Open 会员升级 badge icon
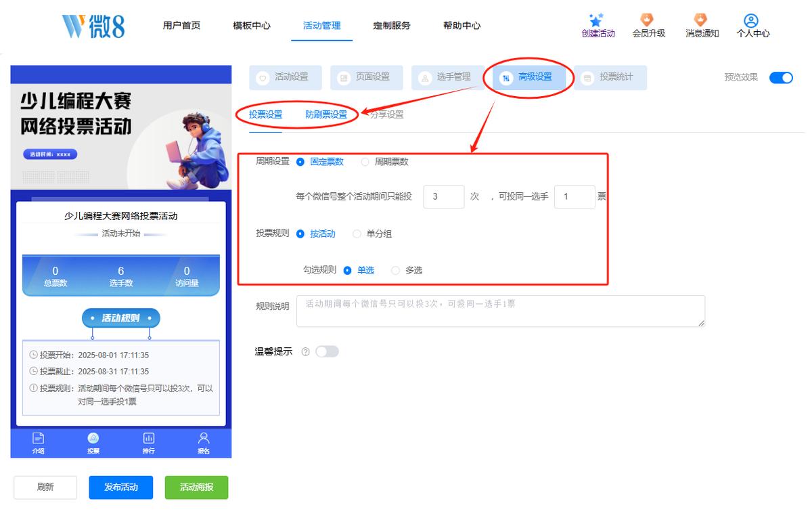The height and width of the screenshot is (526, 812). (x=648, y=20)
